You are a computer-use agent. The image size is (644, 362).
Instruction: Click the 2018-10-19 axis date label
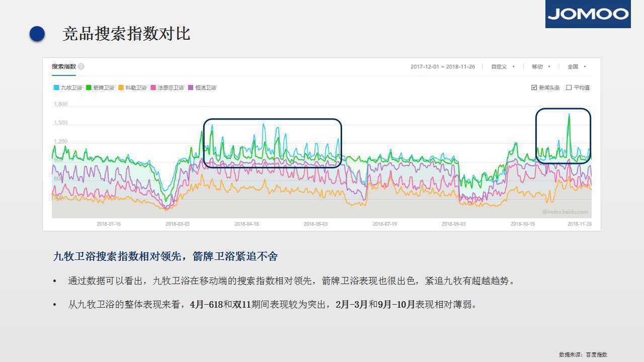click(x=522, y=224)
